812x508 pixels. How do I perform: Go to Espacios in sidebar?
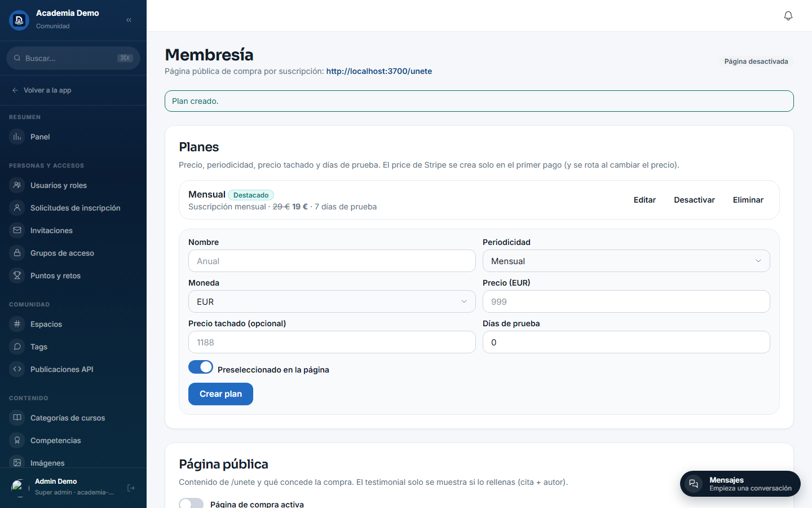point(73,324)
